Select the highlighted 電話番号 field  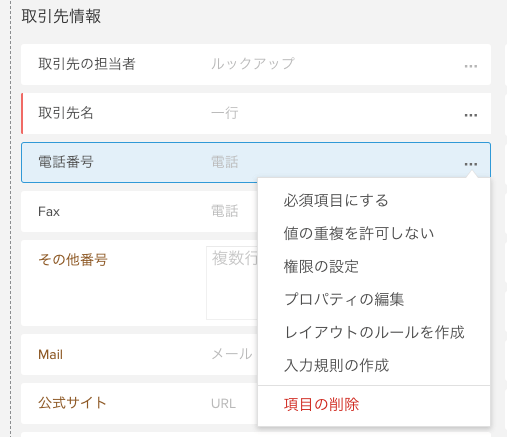(x=256, y=162)
